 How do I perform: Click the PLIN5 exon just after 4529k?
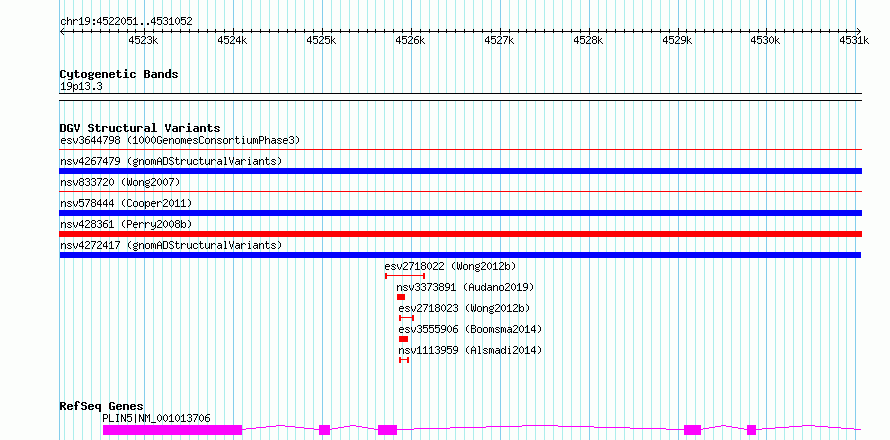pyautogui.click(x=692, y=430)
